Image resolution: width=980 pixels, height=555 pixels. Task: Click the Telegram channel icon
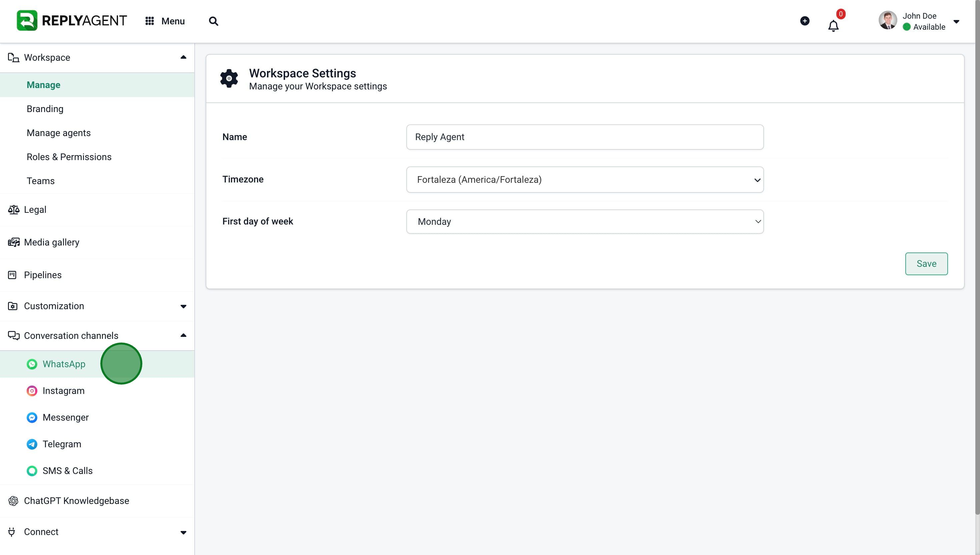click(x=32, y=444)
